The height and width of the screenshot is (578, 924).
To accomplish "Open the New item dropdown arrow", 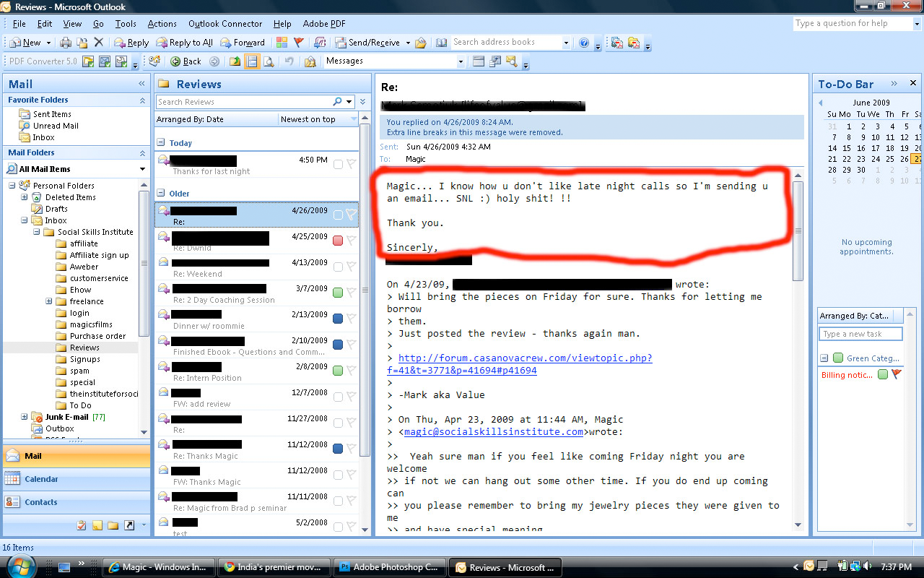I will point(48,43).
